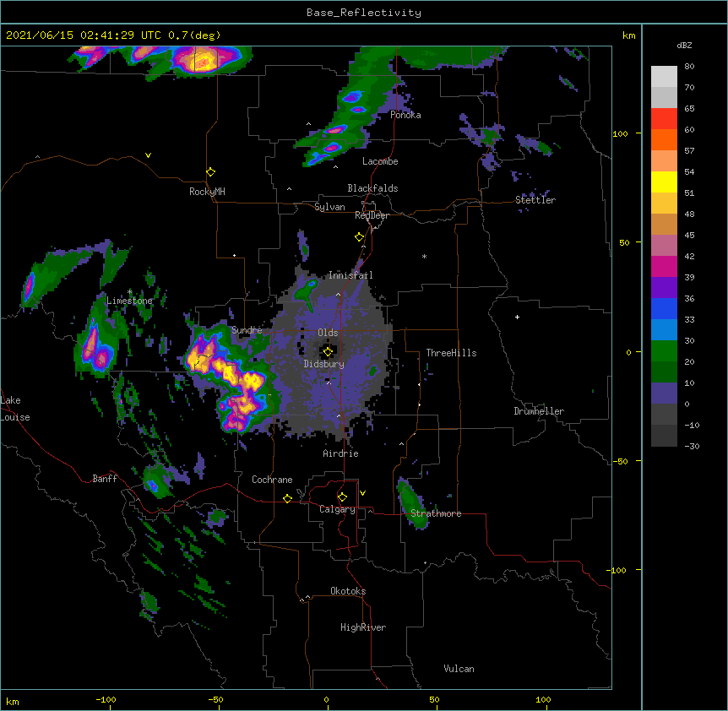Click the Olds label
This screenshot has width=728, height=711.
tap(328, 333)
